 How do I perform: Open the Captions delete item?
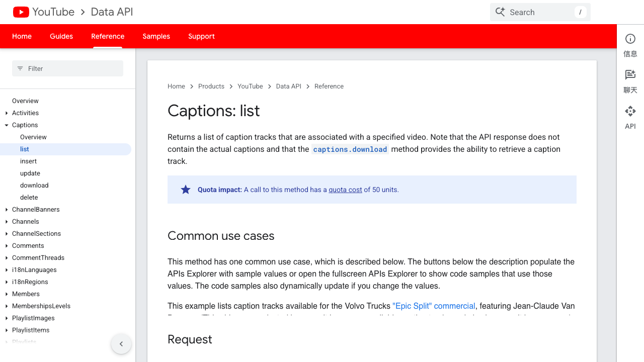[x=29, y=198]
